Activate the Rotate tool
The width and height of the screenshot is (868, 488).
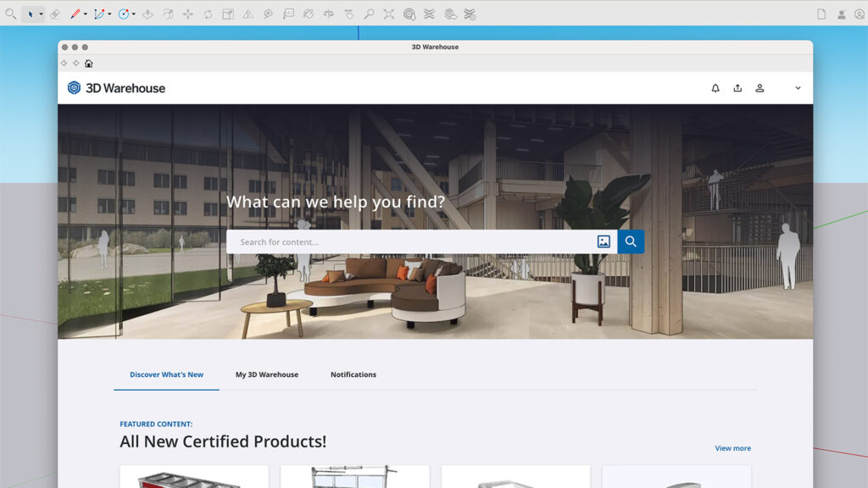point(209,14)
